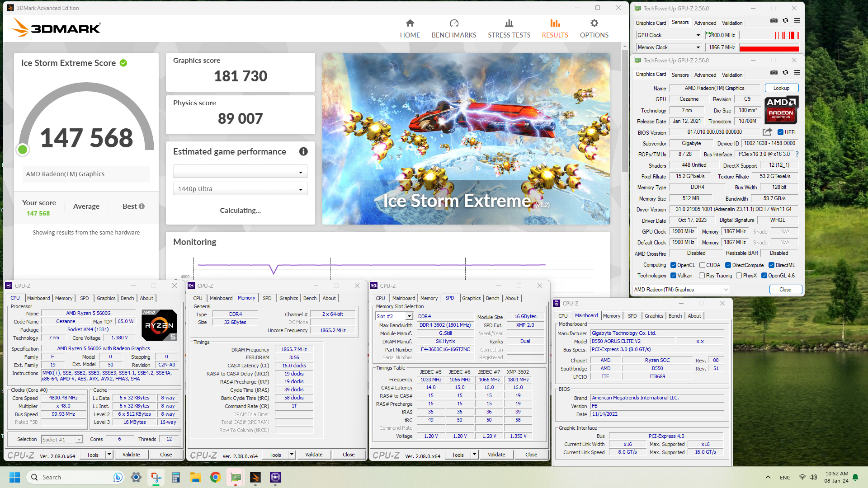The image size is (868, 488).
Task: Open the Calculator taskbar icon
Action: click(x=176, y=477)
